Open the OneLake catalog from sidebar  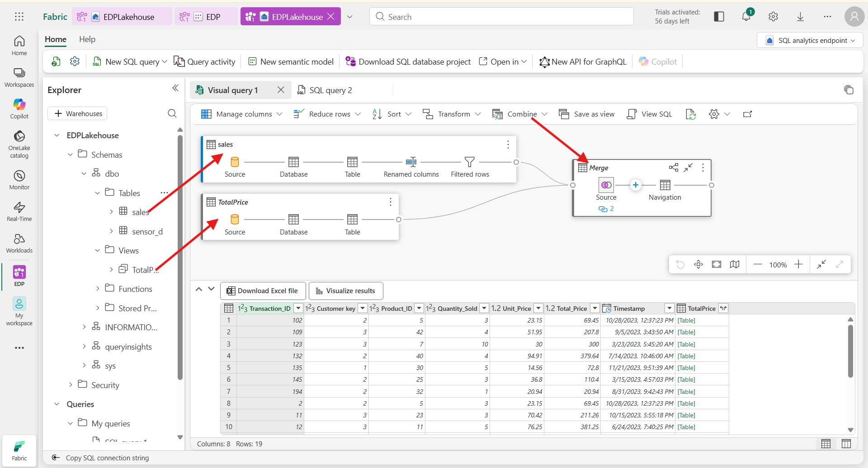pos(19,144)
